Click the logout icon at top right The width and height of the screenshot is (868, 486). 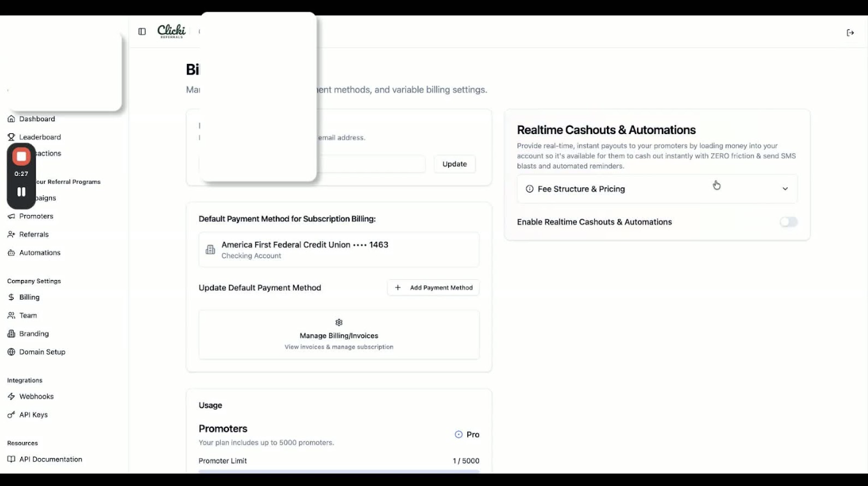[x=850, y=33]
